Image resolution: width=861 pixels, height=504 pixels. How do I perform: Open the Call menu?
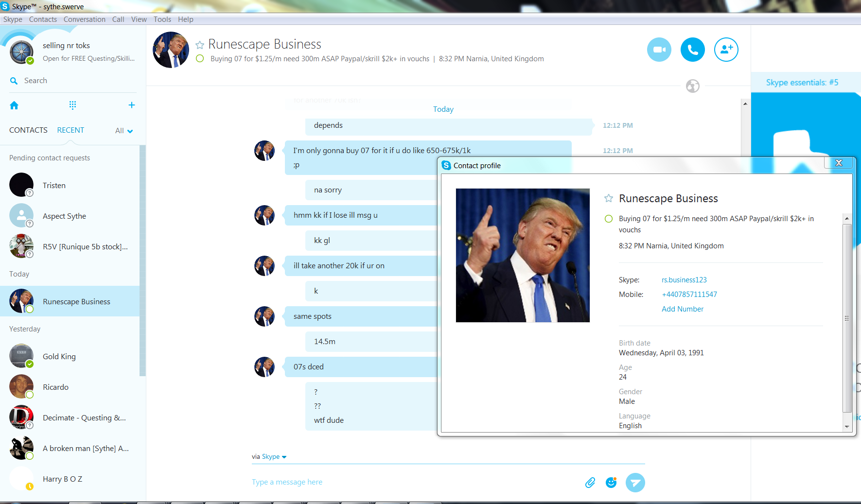118,19
